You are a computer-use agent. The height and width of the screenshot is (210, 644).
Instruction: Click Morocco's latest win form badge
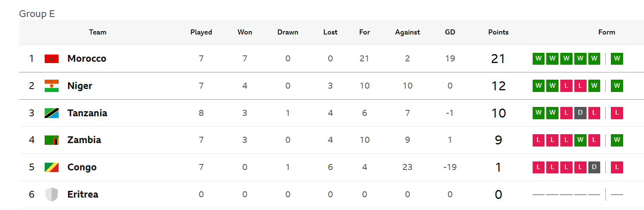pyautogui.click(x=617, y=59)
